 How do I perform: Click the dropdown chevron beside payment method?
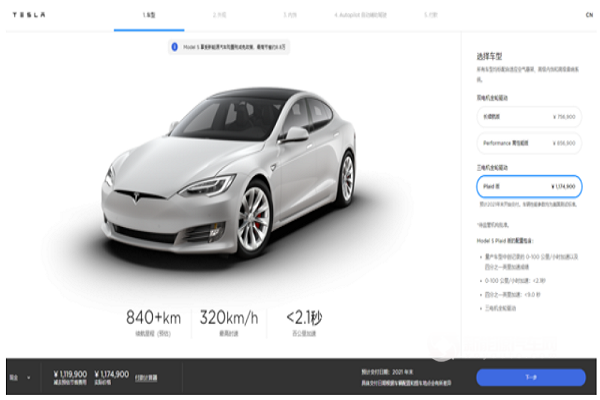coord(29,378)
